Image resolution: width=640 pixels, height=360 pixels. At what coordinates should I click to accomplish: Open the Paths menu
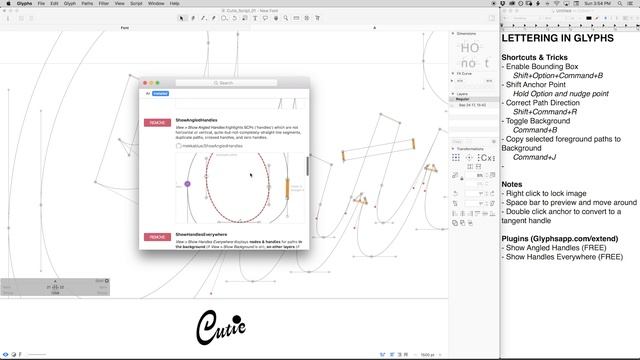point(87,3)
